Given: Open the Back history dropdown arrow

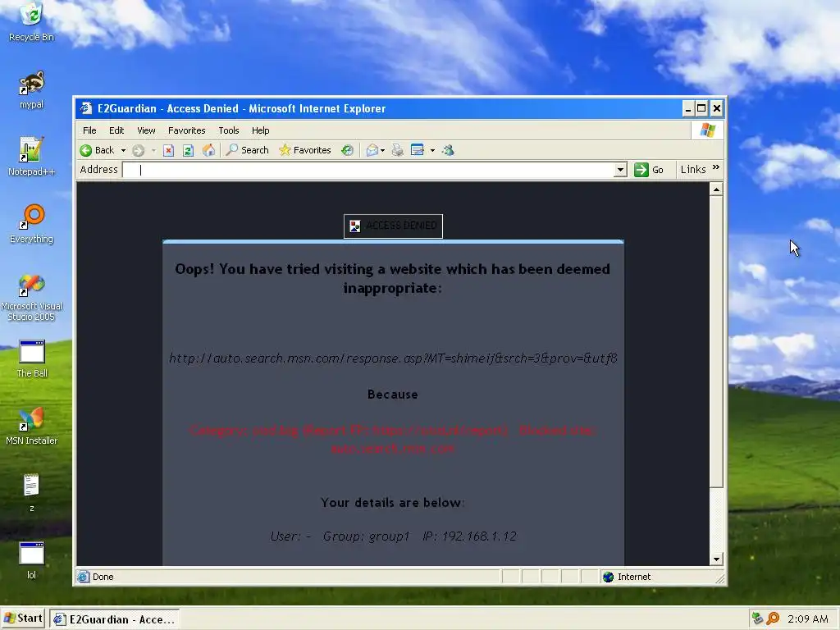Looking at the screenshot, I should (x=123, y=151).
